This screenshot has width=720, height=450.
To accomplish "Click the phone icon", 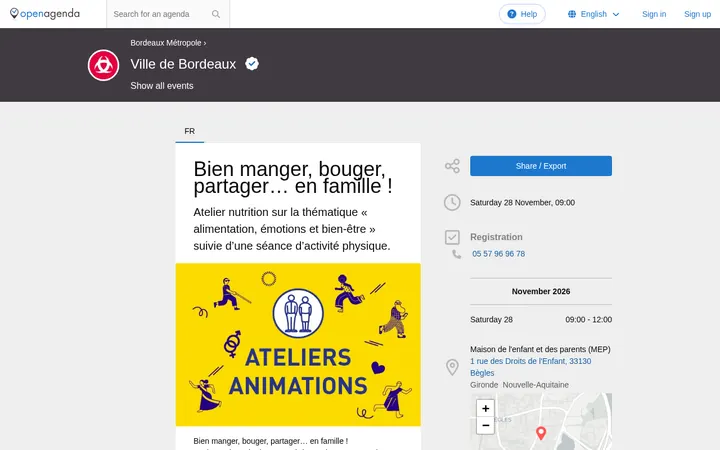I will click(x=456, y=254).
